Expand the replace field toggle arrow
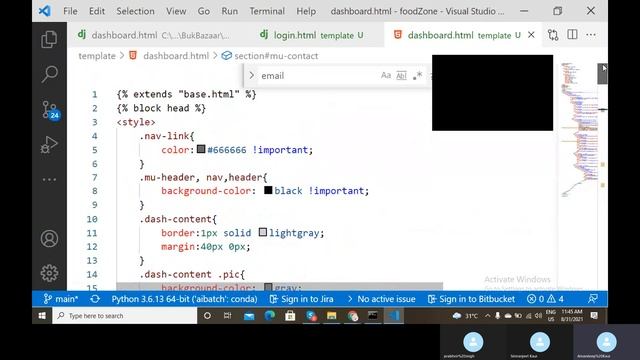This screenshot has height=360, width=640. click(x=251, y=76)
